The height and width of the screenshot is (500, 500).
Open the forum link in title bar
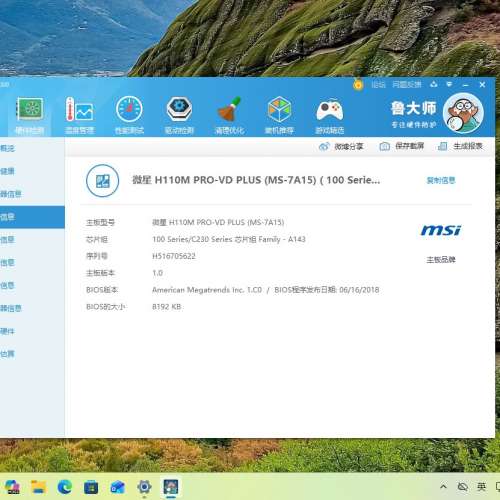[x=378, y=85]
